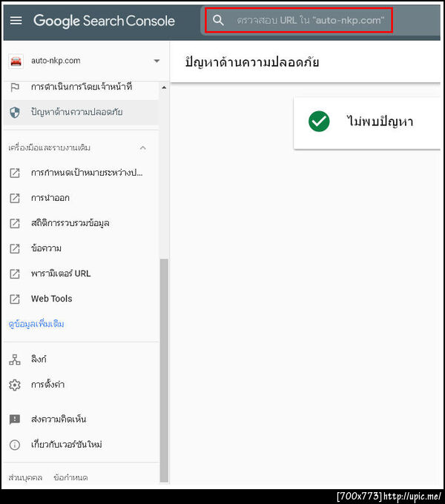This screenshot has width=445, height=504.
Task: Select ปัญหาด้านความปลอดภัย in sidebar
Action: tap(81, 112)
